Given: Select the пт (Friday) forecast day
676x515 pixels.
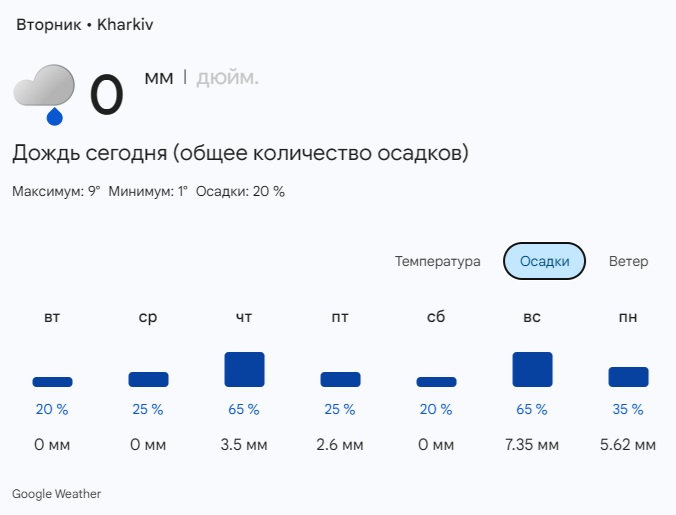Looking at the screenshot, I should pos(340,318).
